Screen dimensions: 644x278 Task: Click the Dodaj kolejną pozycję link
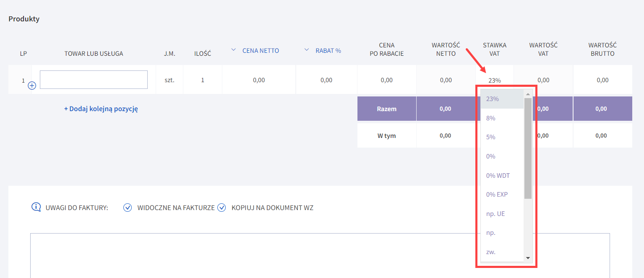coord(101,109)
